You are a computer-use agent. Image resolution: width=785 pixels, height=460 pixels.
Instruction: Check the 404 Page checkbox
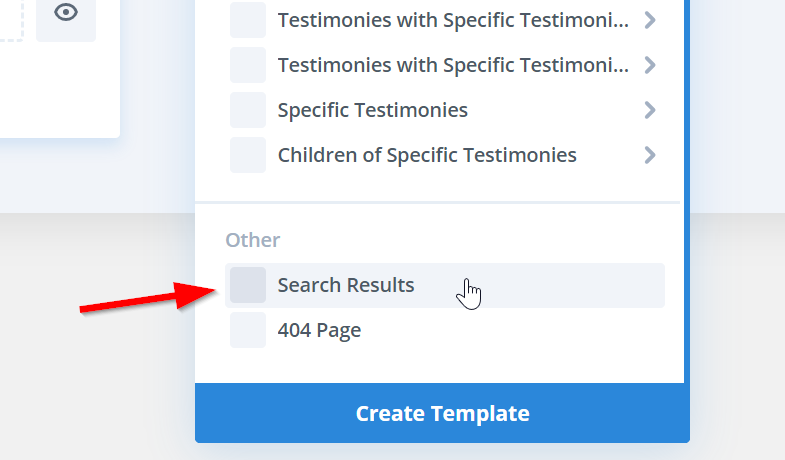pyautogui.click(x=248, y=330)
